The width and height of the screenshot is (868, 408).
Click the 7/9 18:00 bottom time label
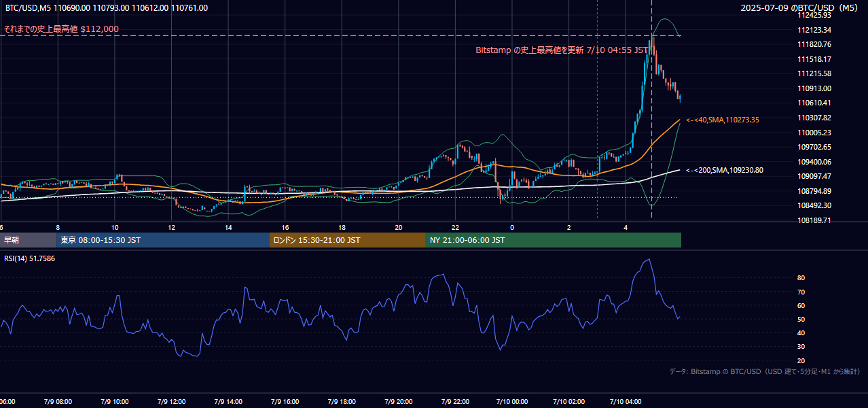coord(342,402)
